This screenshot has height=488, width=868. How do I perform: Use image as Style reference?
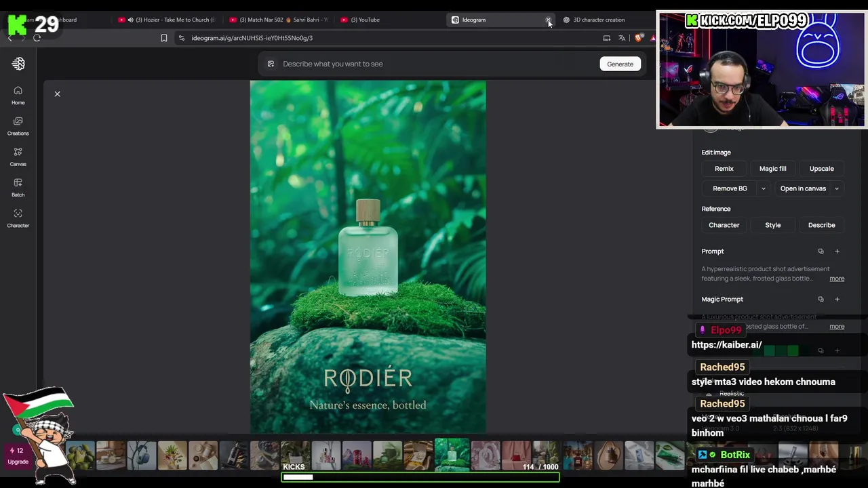[x=773, y=225]
